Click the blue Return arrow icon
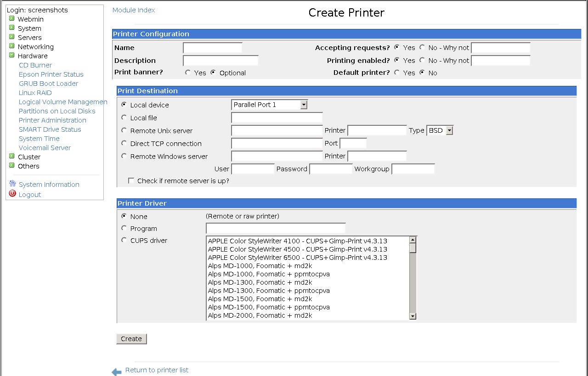Image resolution: width=588 pixels, height=376 pixels. 117,371
